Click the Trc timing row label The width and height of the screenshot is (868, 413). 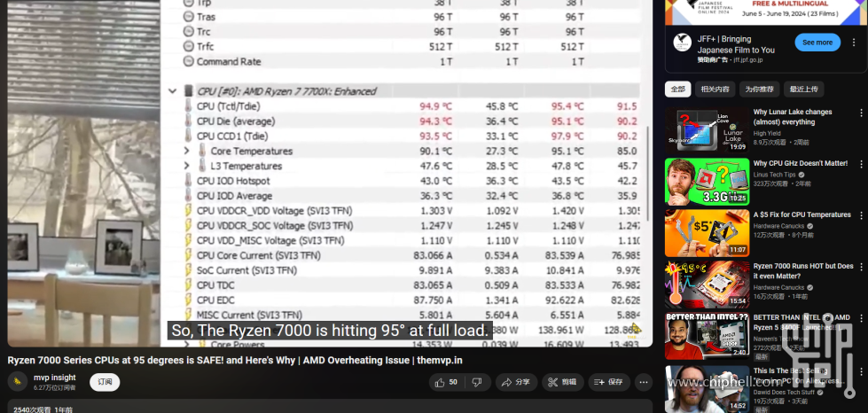coord(203,32)
